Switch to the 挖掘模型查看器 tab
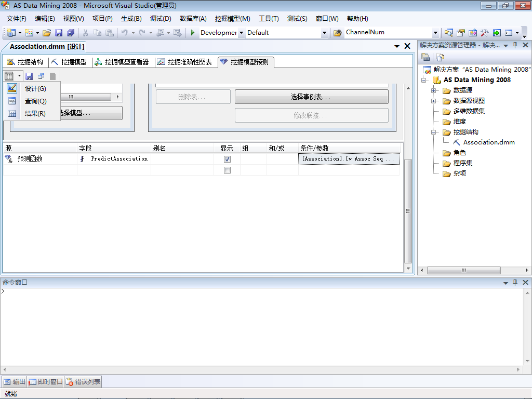Image resolution: width=532 pixels, height=399 pixels. tap(123, 62)
